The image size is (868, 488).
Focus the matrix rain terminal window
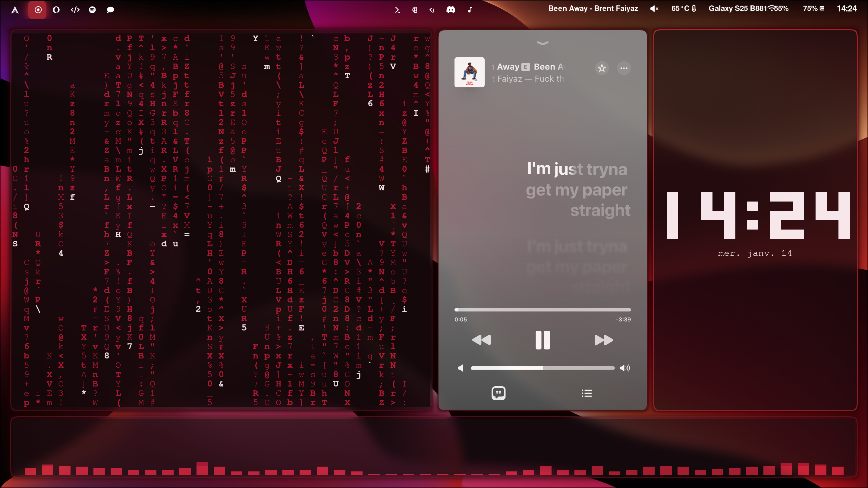tap(221, 220)
